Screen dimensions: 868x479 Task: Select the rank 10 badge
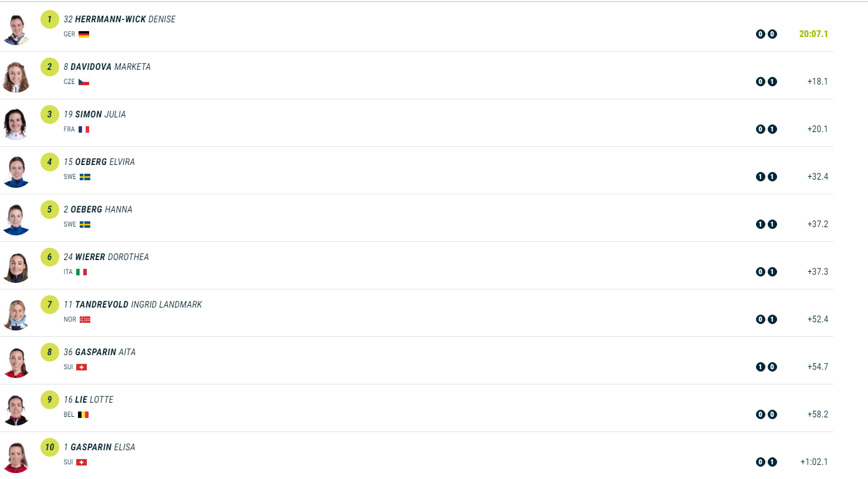pyautogui.click(x=50, y=447)
